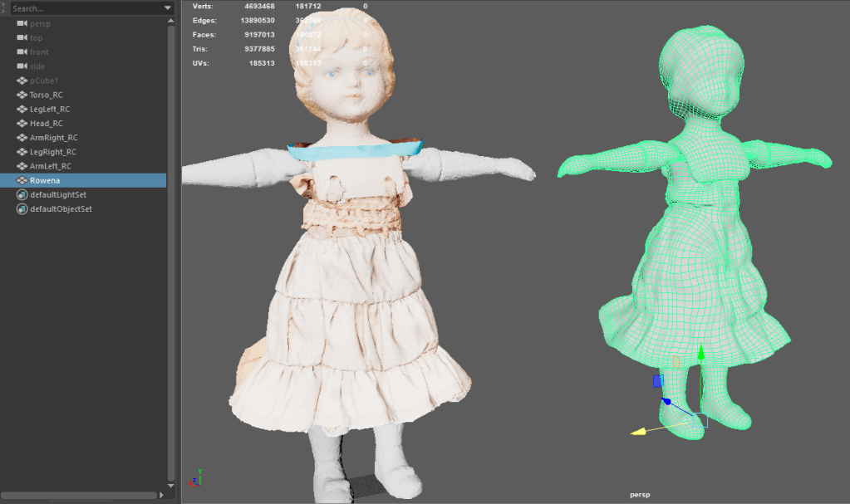This screenshot has width=850, height=504.
Task: Click the defaultLightSet set icon
Action: pos(22,194)
